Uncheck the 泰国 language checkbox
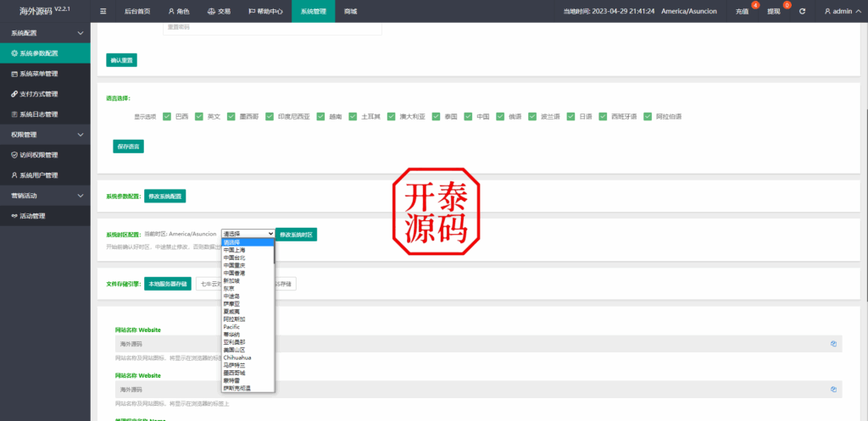Screen dimensions: 868x421 coord(436,117)
